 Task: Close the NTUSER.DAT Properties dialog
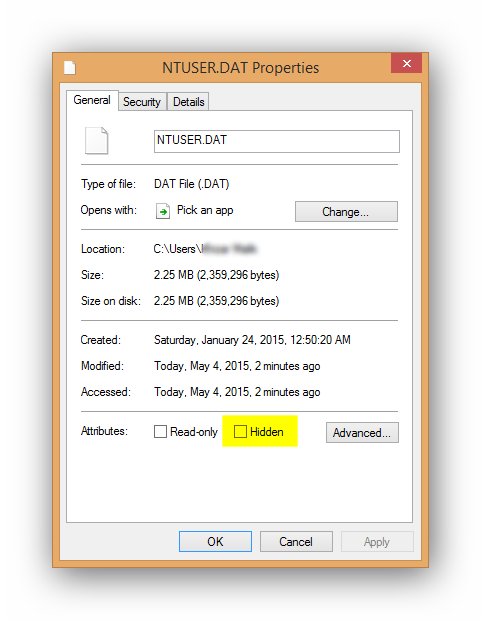(406, 63)
